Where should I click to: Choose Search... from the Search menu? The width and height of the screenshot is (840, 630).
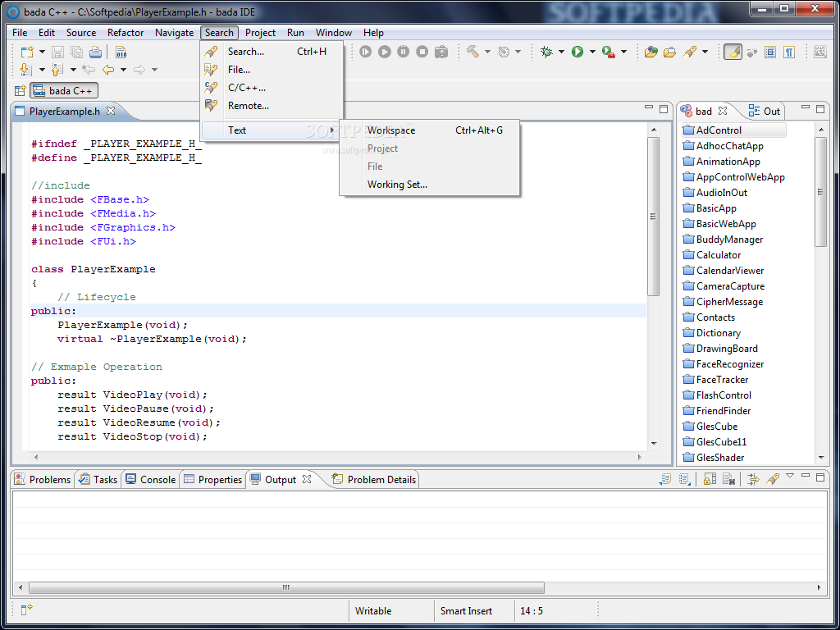click(x=272, y=52)
